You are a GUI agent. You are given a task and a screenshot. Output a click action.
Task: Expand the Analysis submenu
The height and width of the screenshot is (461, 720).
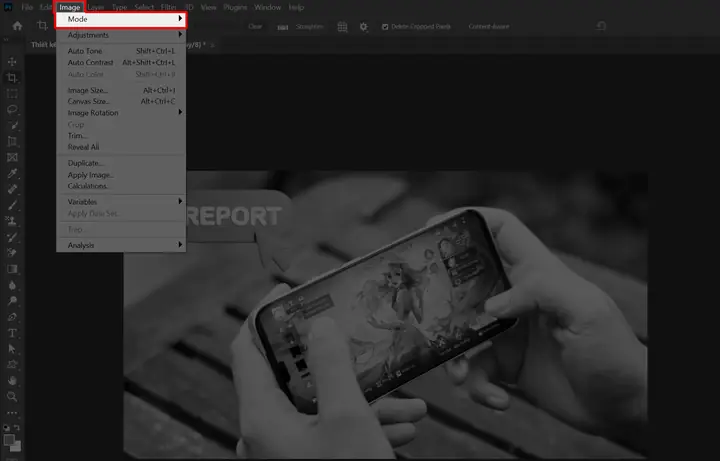121,245
